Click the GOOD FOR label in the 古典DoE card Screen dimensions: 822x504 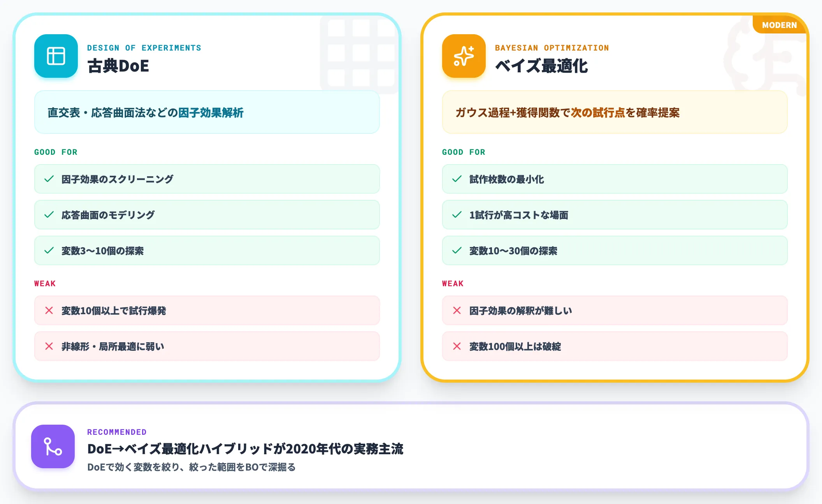56,152
